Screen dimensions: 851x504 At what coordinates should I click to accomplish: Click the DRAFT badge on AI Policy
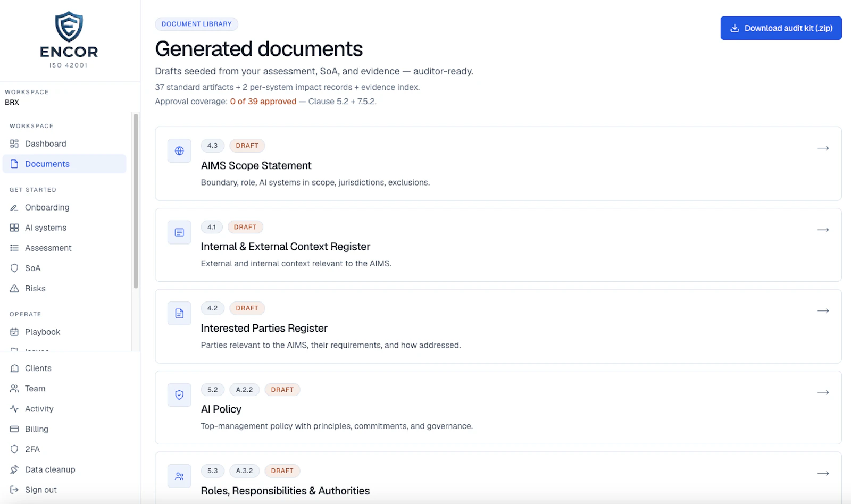(x=282, y=389)
